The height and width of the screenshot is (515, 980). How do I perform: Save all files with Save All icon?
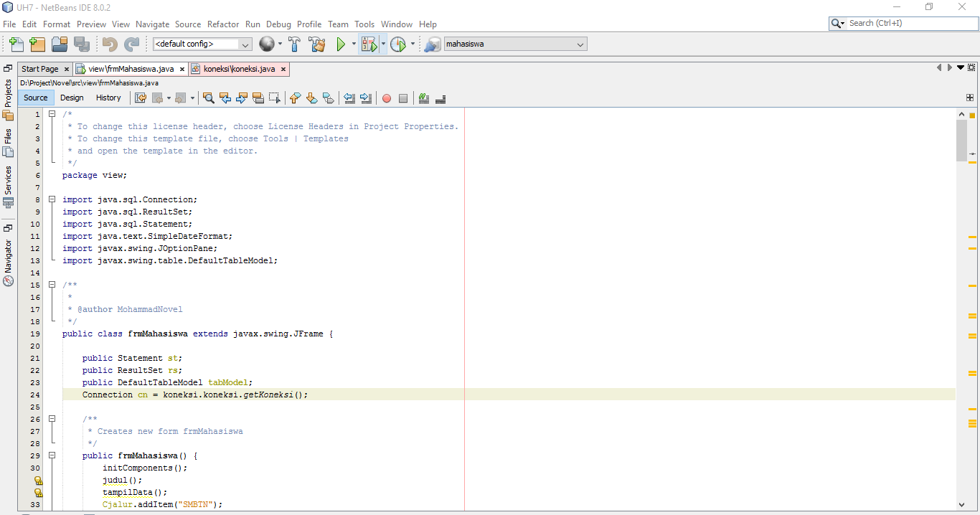pos(82,44)
